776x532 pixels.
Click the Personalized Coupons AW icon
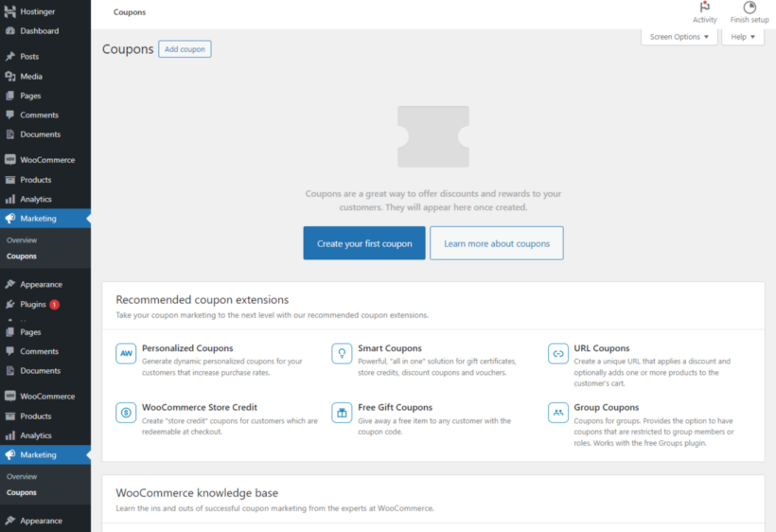[x=126, y=354]
